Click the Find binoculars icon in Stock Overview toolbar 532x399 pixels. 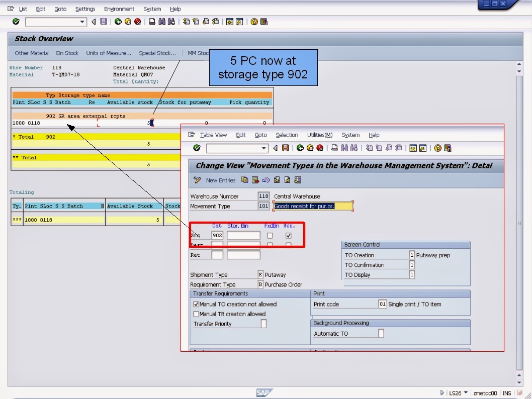click(x=162, y=22)
